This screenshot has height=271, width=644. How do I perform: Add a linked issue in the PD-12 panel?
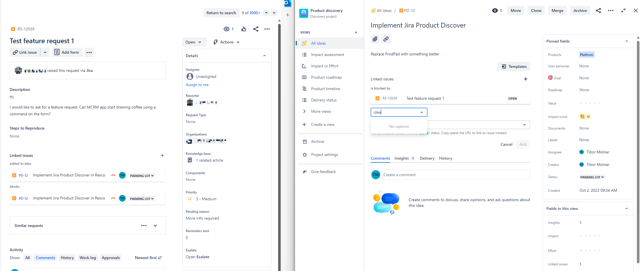tap(526, 79)
